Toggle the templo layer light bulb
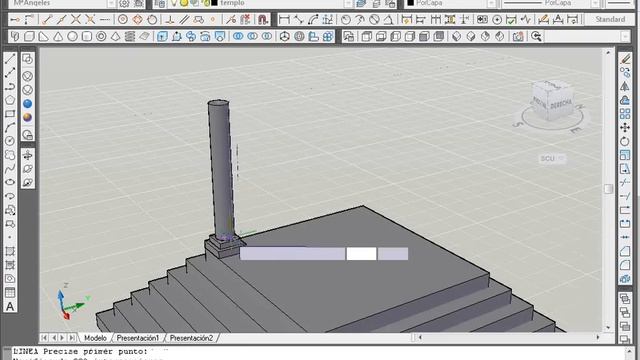640x360 pixels. [x=174, y=3]
